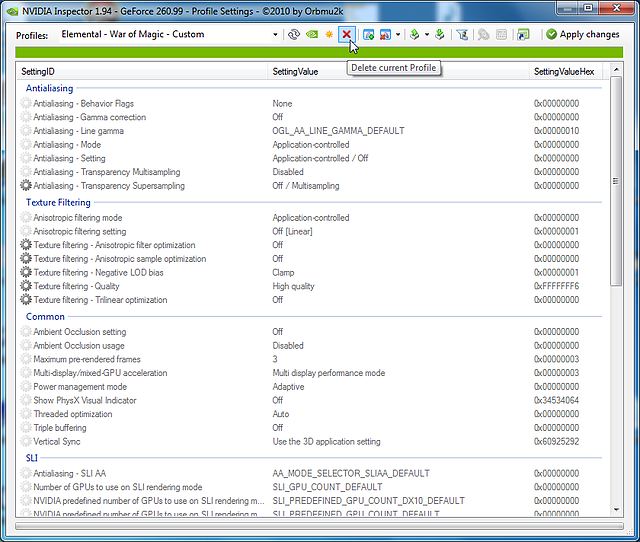Click faded gear beside Power management mode

26,387
